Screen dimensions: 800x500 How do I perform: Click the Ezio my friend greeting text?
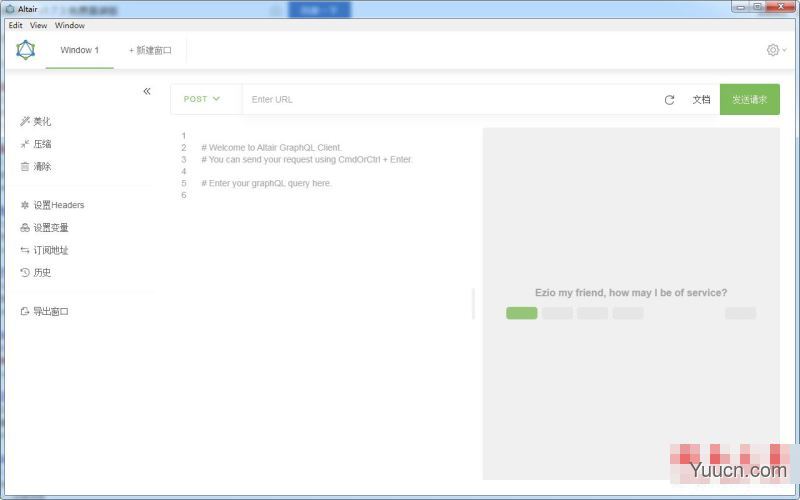[x=631, y=293]
